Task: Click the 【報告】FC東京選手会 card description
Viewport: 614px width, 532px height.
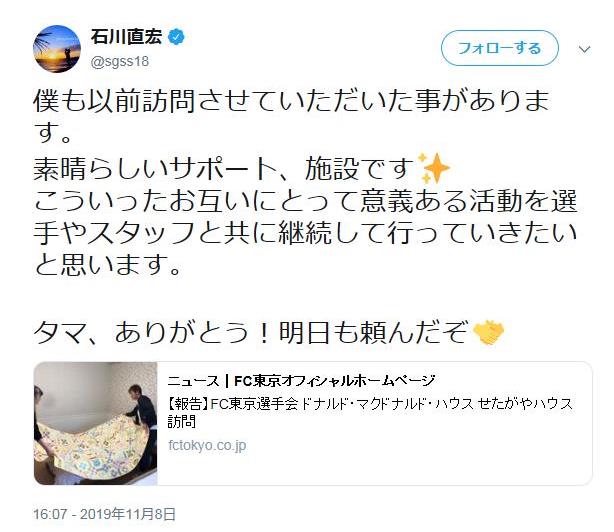Action: click(x=370, y=413)
